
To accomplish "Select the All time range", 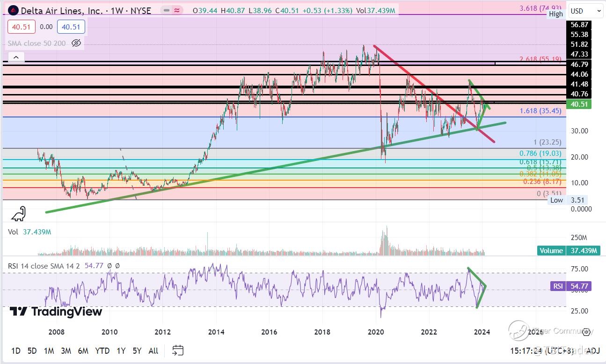I will pos(153,350).
